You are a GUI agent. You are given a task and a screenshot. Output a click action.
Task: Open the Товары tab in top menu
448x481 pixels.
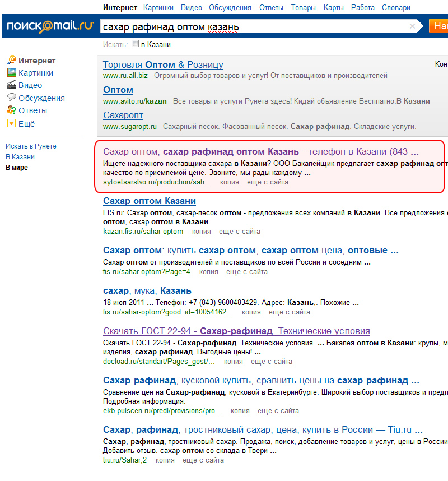pos(303,8)
